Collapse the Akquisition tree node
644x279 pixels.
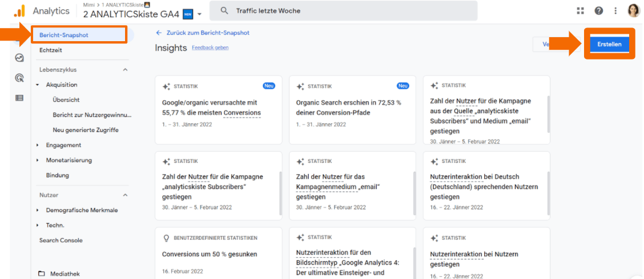coord(37,85)
